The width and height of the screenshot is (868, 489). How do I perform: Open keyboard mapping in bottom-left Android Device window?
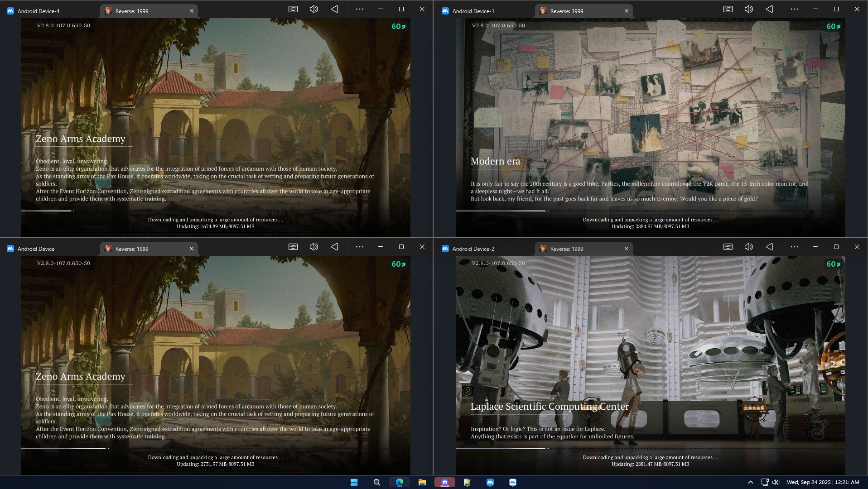[293, 247]
